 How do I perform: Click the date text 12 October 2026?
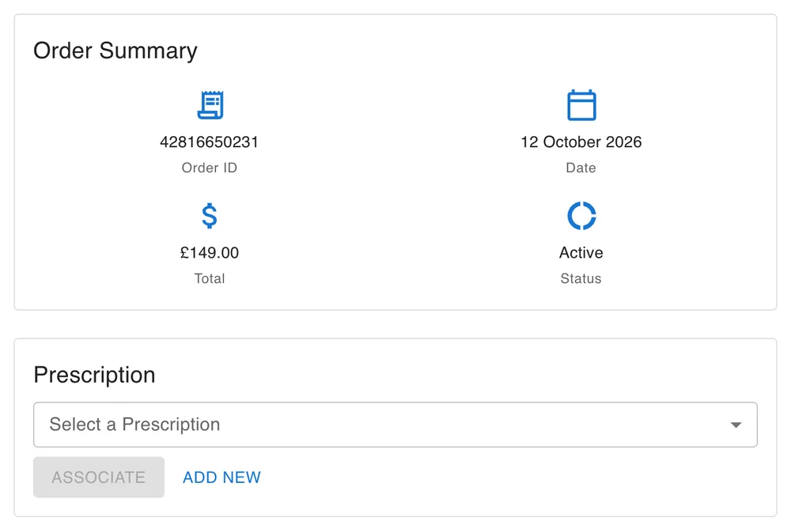(x=581, y=142)
